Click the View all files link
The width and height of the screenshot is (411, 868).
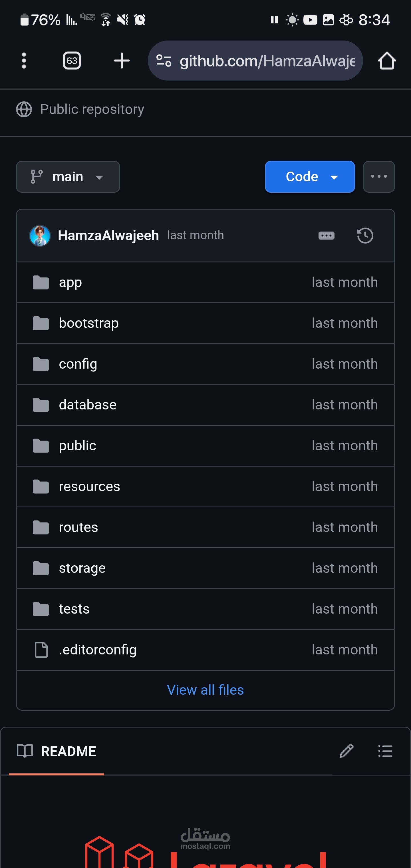[205, 690]
